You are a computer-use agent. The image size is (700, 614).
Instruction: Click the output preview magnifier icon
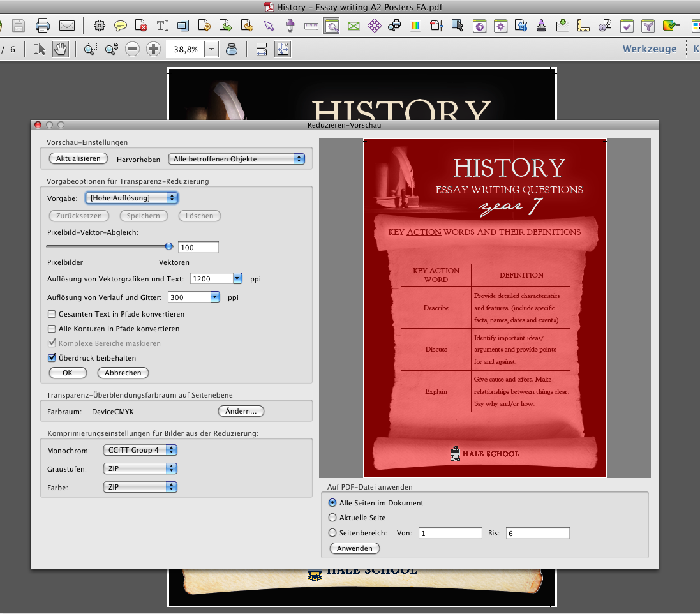pyautogui.click(x=331, y=26)
